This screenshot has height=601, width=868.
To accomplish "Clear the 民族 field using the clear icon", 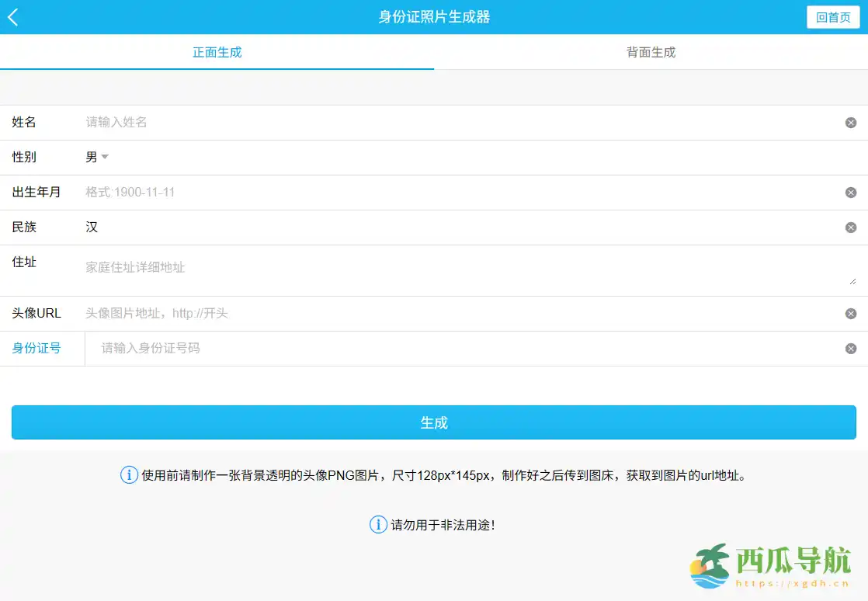I will [x=850, y=227].
